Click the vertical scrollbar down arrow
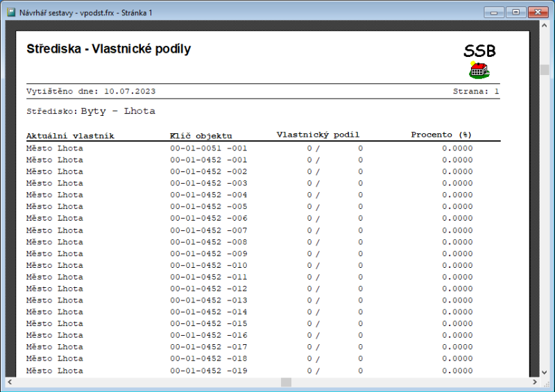Viewport: 555px width, 392px height. tap(545, 371)
